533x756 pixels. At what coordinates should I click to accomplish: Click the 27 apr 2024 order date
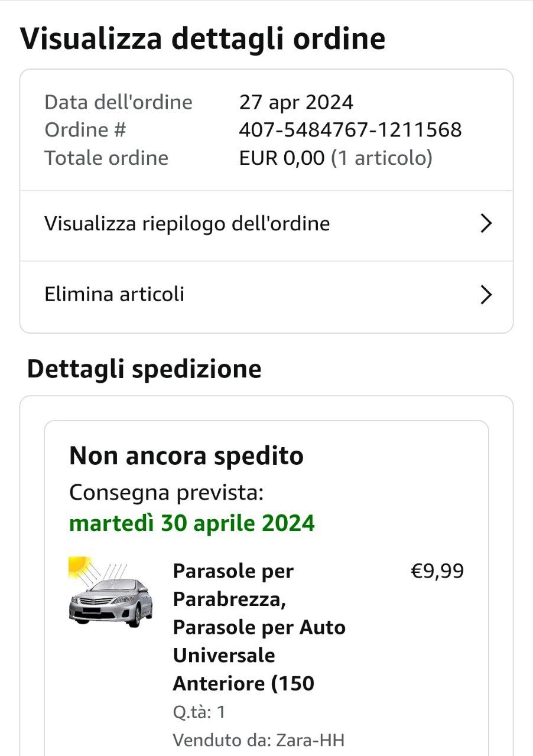click(296, 102)
